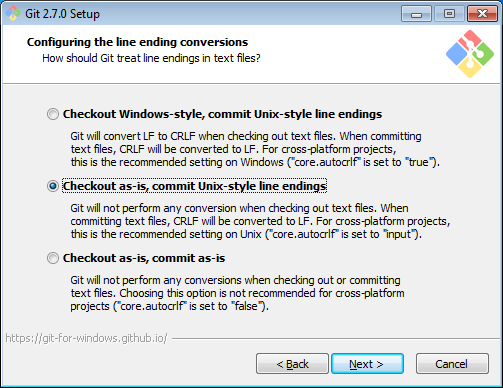Select Checkout as-is, commit Unix-style radio button
This screenshot has width=503, height=388.
coord(53,186)
